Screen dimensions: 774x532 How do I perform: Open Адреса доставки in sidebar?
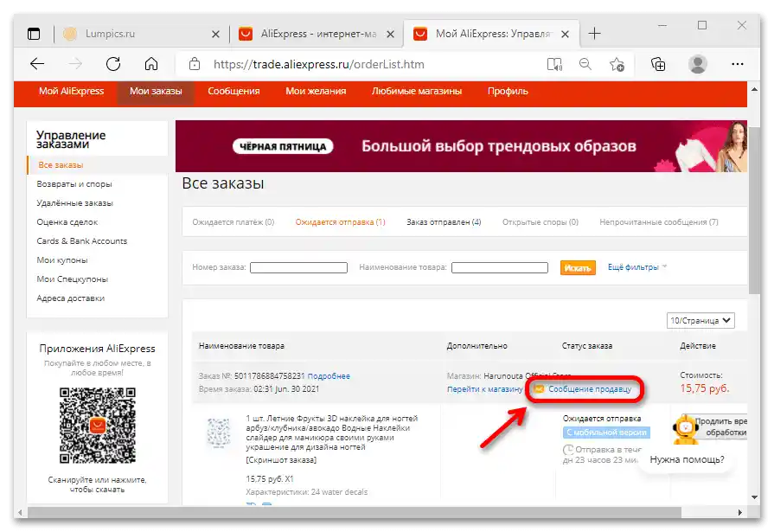[x=70, y=298]
